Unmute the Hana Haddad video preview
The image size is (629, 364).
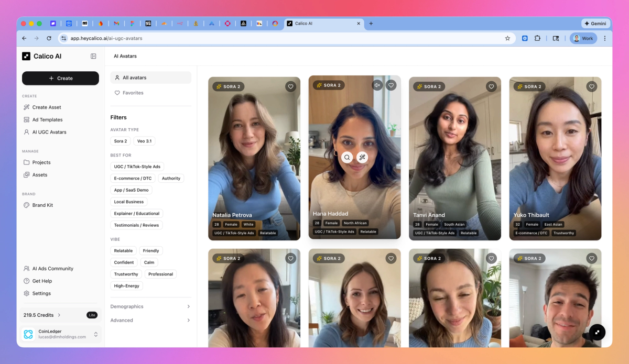(377, 85)
